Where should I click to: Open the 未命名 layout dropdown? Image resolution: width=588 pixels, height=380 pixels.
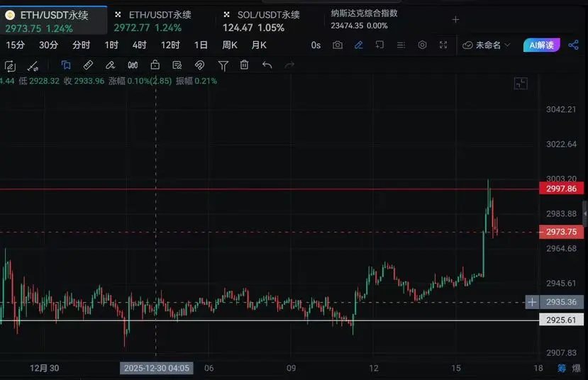click(x=487, y=45)
